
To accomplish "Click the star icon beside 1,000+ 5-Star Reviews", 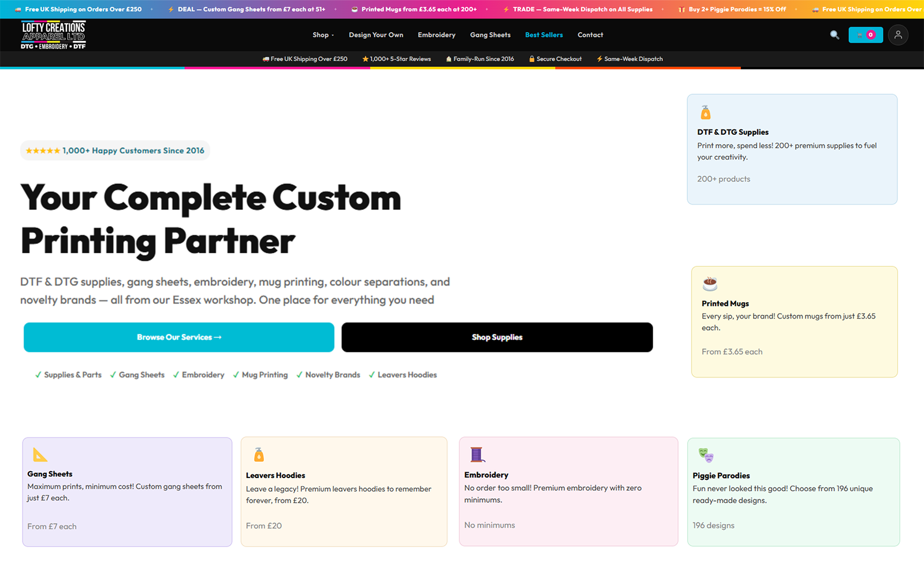I will click(365, 59).
